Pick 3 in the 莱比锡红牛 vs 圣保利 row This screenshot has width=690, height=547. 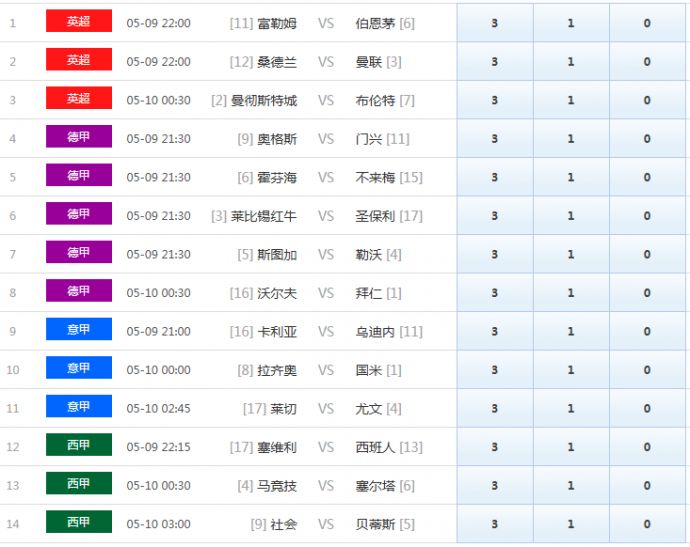pyautogui.click(x=495, y=216)
